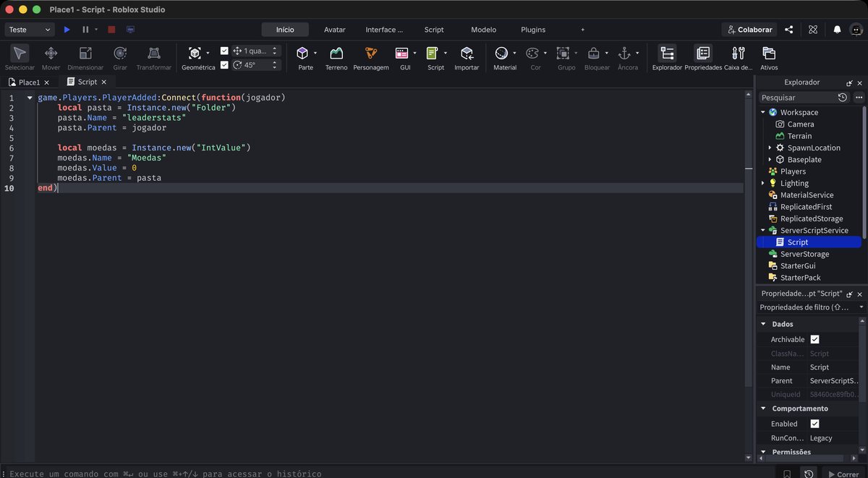Image resolution: width=868 pixels, height=478 pixels.
Task: Select Baseplate in the Explorer
Action: [804, 159]
